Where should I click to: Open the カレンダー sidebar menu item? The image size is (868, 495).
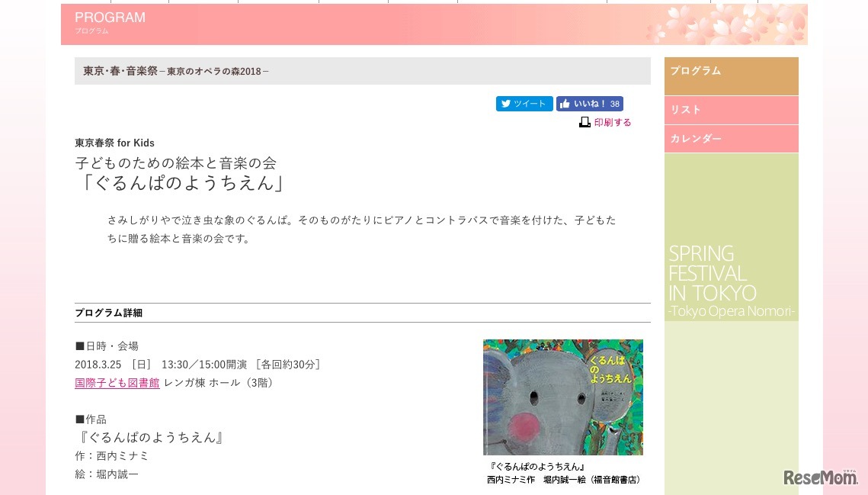coord(732,139)
